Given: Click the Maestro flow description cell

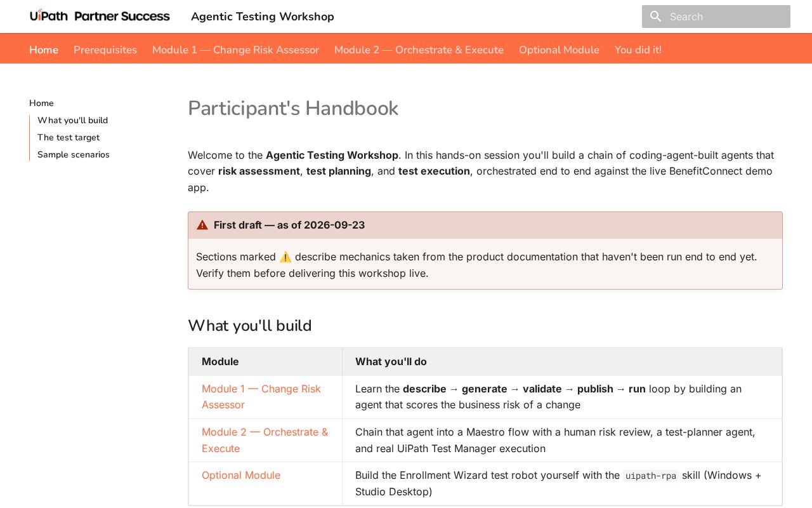Looking at the screenshot, I should [562, 440].
